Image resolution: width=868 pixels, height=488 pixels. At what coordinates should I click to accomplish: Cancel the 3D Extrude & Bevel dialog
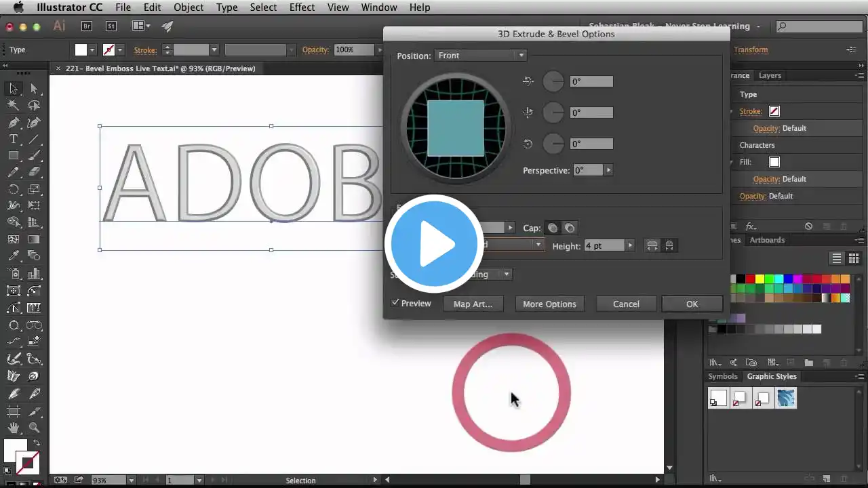pyautogui.click(x=626, y=304)
